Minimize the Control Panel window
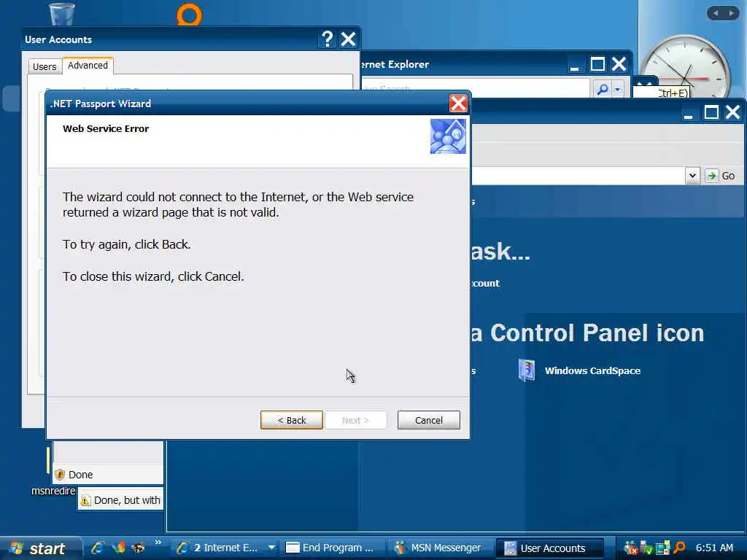Image resolution: width=747 pixels, height=560 pixels. click(688, 113)
